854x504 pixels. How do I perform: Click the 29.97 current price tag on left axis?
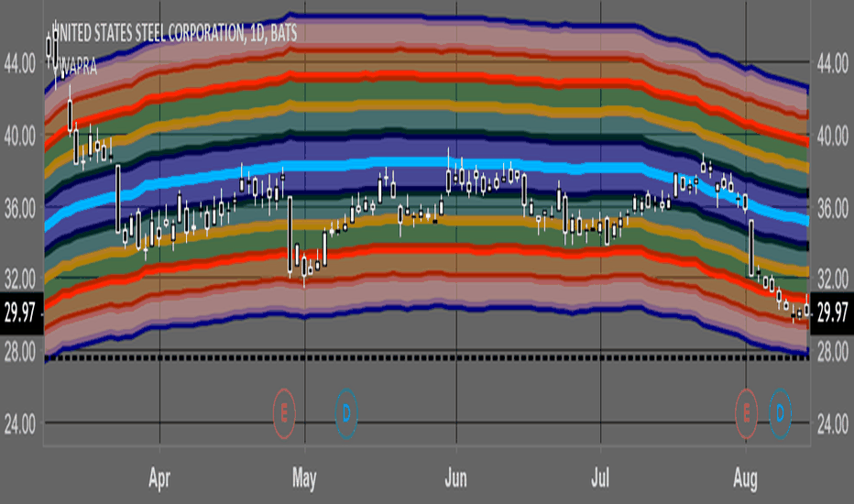pos(21,312)
